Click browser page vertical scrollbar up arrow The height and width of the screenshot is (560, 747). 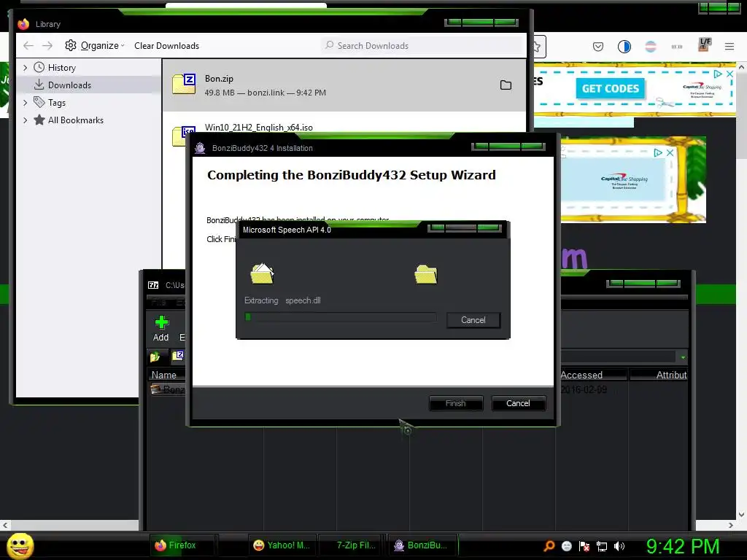click(x=741, y=67)
